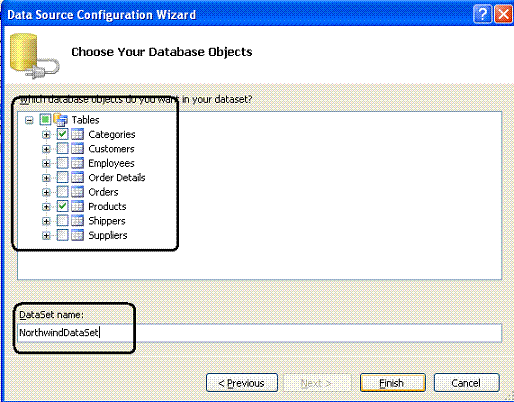The height and width of the screenshot is (402, 514).
Task: Toggle the Tables root checkbox
Action: point(45,119)
